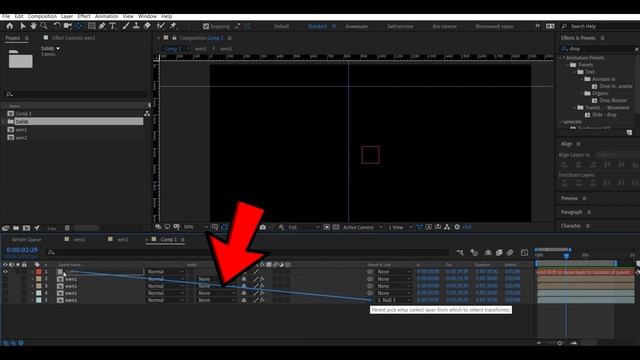The image size is (640, 360).
Task: Expand the Character panel
Action: pyautogui.click(x=571, y=226)
